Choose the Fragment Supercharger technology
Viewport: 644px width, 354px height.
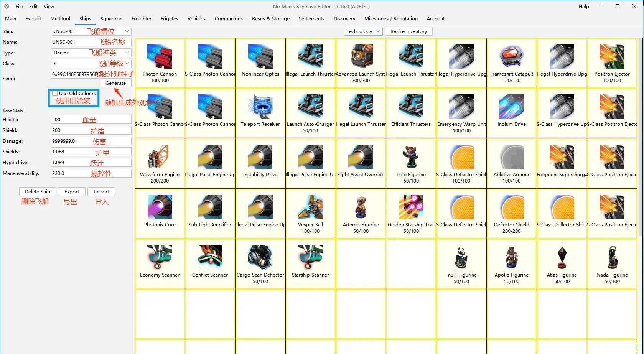(562, 164)
